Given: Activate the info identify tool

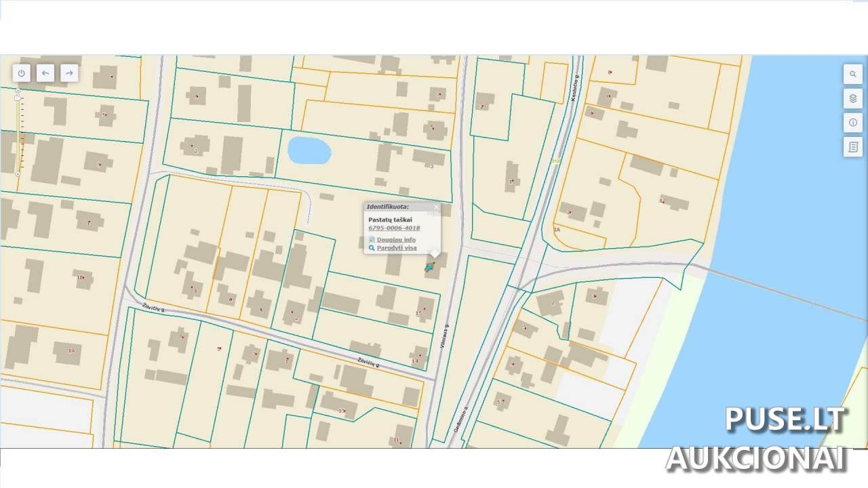Looking at the screenshot, I should click(852, 123).
